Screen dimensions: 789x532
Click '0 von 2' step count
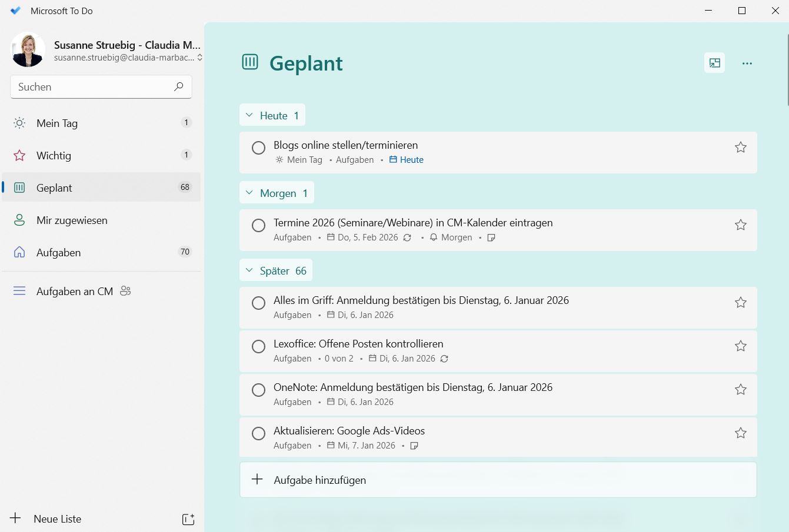point(339,359)
